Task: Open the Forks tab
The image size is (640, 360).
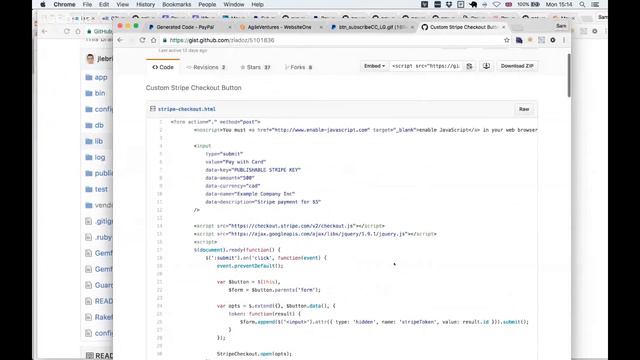Action: click(x=298, y=67)
